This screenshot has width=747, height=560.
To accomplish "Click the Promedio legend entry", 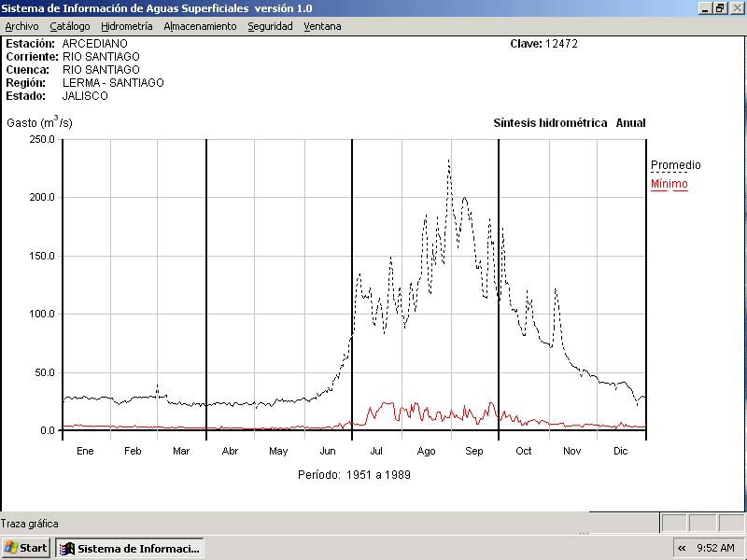I will pos(675,165).
